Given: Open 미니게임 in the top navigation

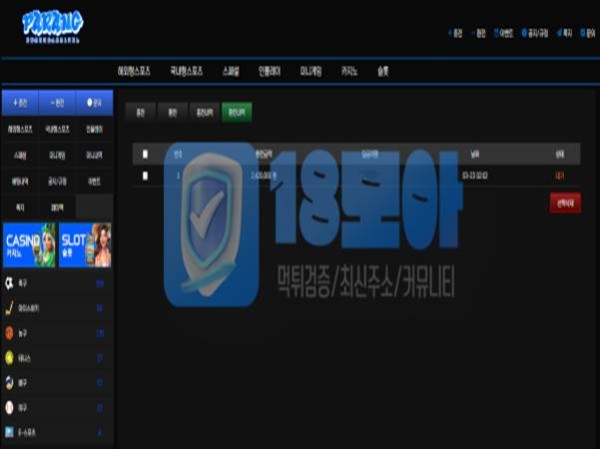Looking at the screenshot, I should 311,71.
